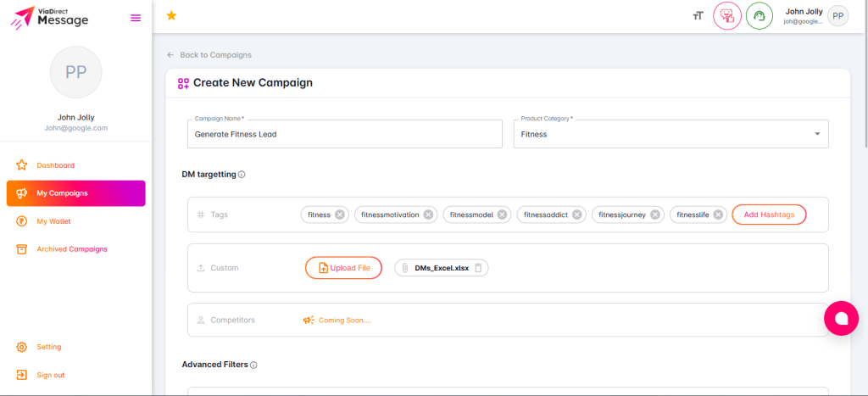Image resolution: width=868 pixels, height=396 pixels.
Task: Click the back arrow to Campaigns
Action: point(170,55)
